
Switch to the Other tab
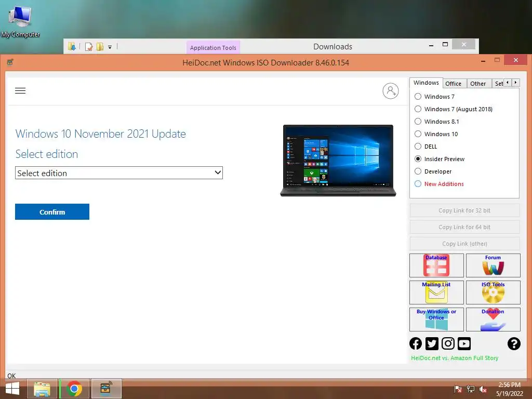click(x=478, y=84)
